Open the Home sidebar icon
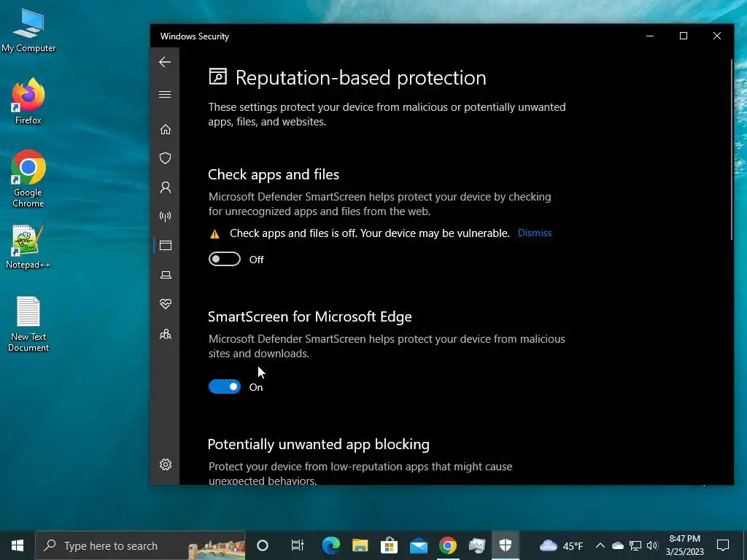This screenshot has height=560, width=747. point(166,130)
